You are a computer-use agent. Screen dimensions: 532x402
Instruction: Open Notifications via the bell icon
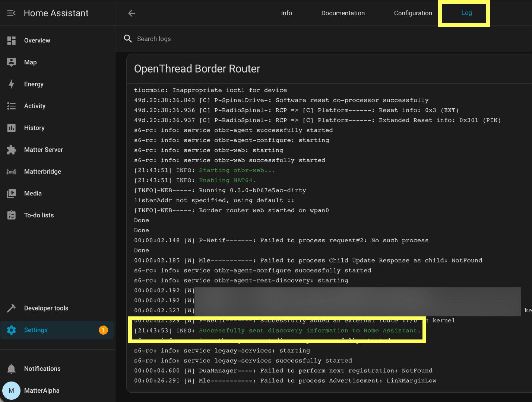point(11,369)
